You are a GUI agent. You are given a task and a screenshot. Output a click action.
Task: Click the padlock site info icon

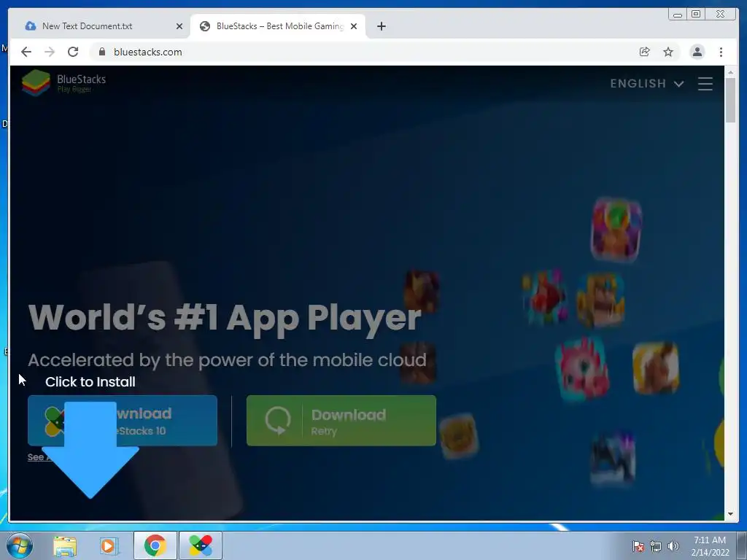(101, 52)
